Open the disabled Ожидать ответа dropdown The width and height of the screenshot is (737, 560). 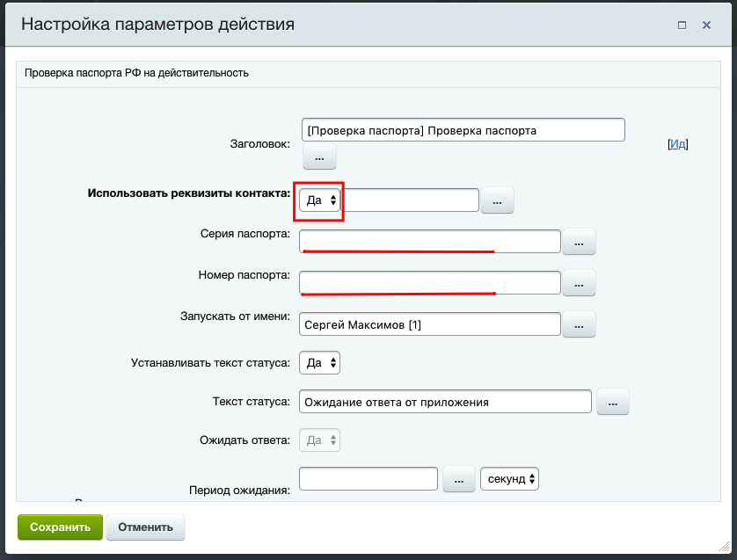coord(320,440)
